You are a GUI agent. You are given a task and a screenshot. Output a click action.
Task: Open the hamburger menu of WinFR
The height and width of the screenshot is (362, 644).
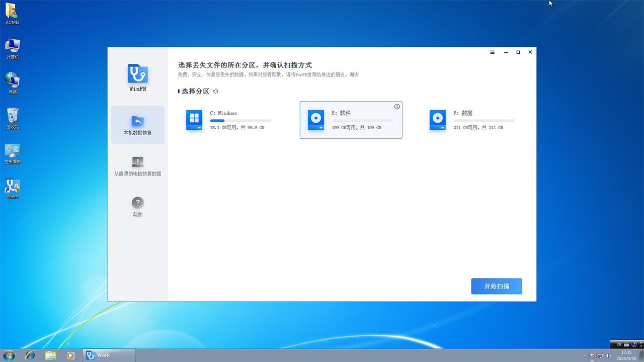pyautogui.click(x=492, y=52)
